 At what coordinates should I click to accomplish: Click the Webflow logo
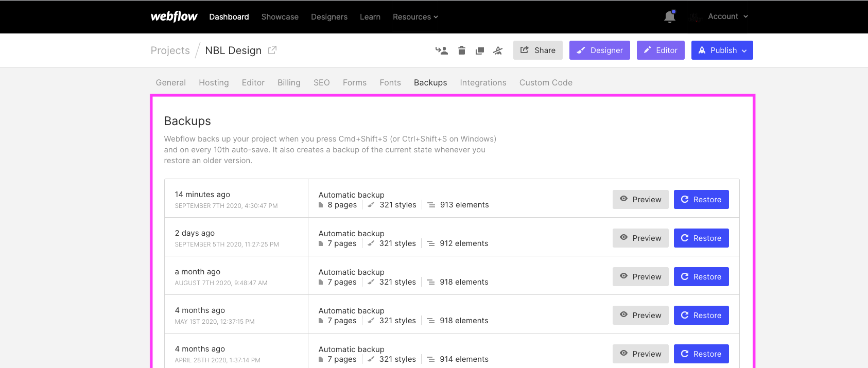coord(174,16)
